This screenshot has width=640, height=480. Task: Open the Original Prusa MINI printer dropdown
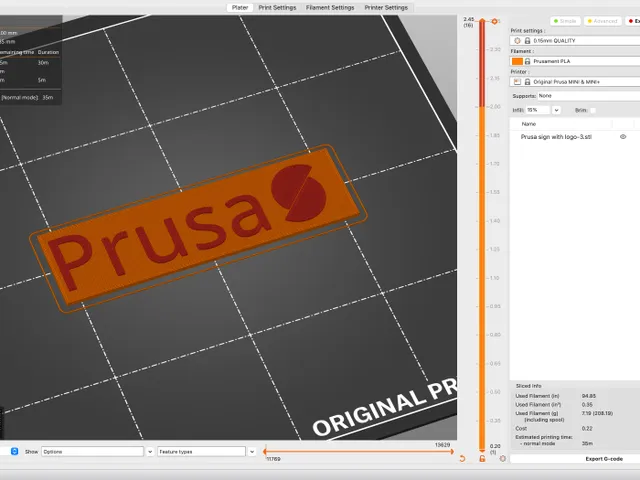pyautogui.click(x=575, y=82)
